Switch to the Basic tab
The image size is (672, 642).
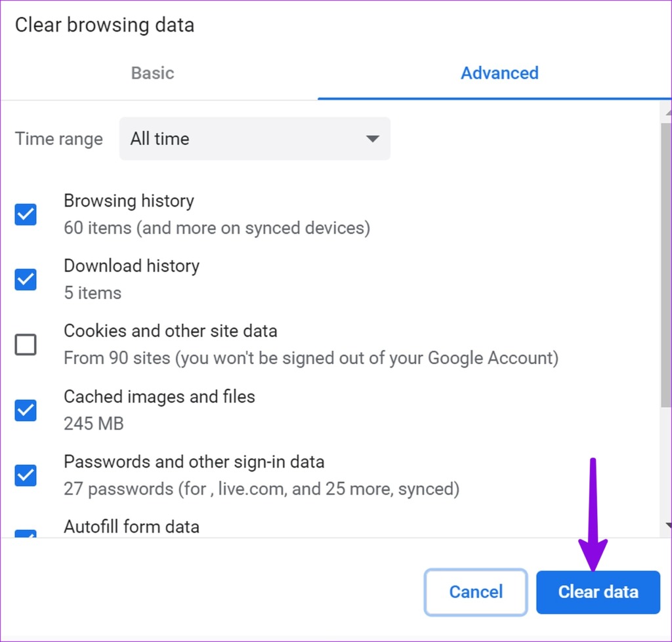[152, 73]
